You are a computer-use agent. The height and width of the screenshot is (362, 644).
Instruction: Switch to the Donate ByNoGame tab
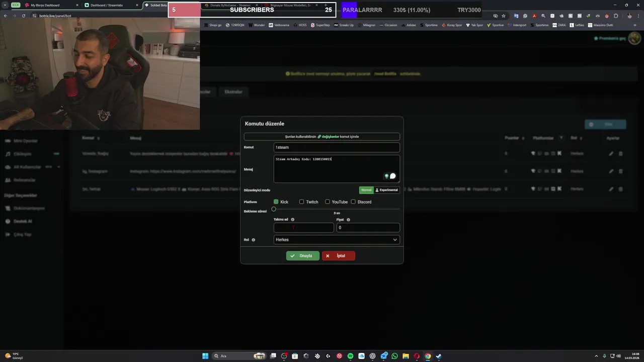click(229, 5)
